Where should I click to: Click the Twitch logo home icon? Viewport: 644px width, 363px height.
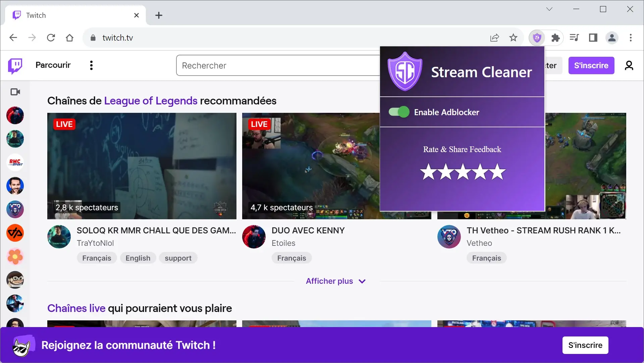15,65
